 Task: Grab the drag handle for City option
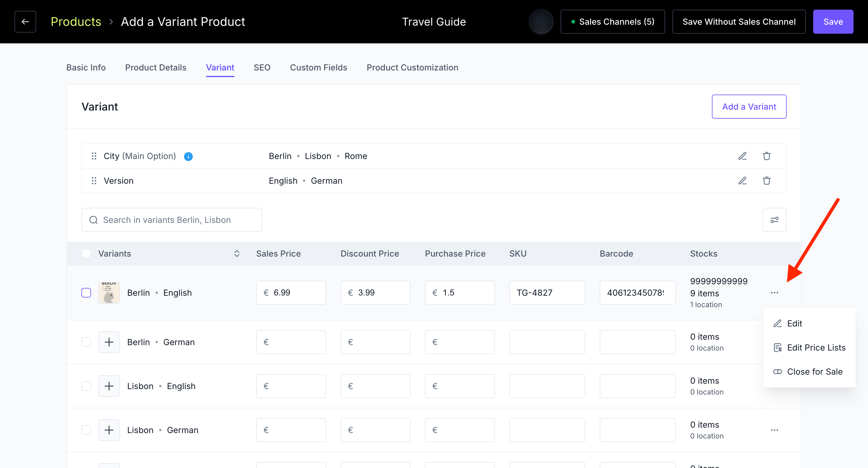click(94, 156)
